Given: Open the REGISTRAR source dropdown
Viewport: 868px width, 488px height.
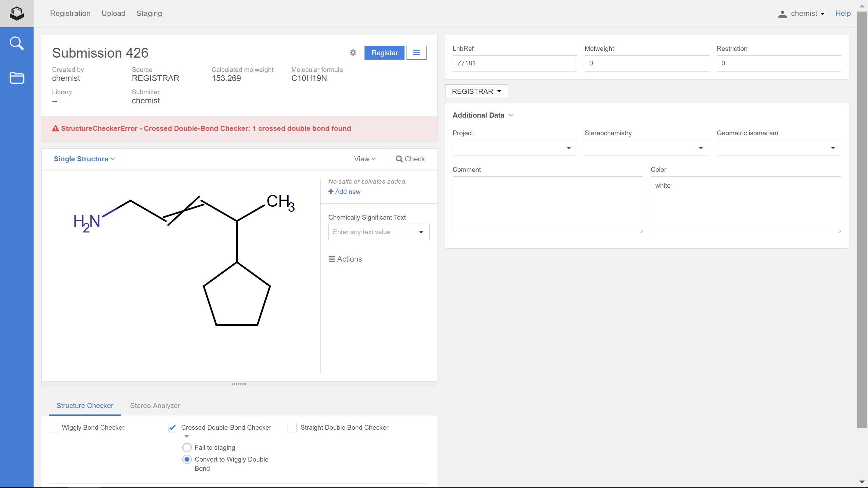Looking at the screenshot, I should click(476, 91).
